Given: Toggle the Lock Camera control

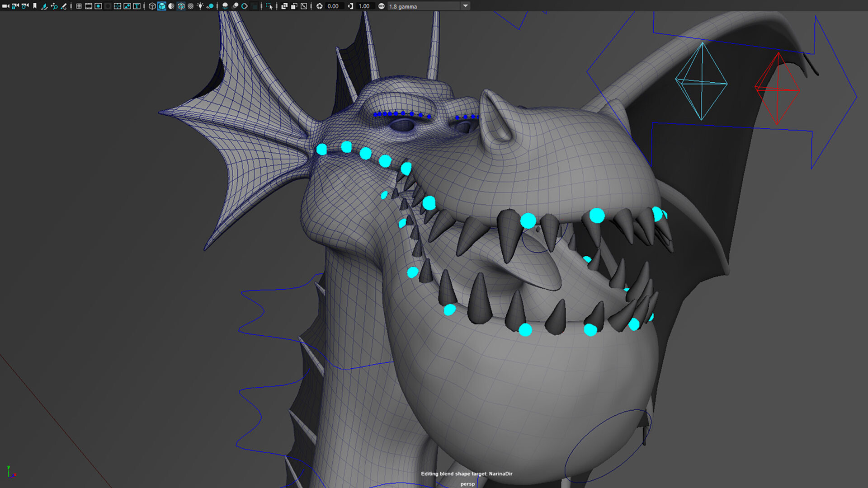Looking at the screenshot, I should coord(14,6).
